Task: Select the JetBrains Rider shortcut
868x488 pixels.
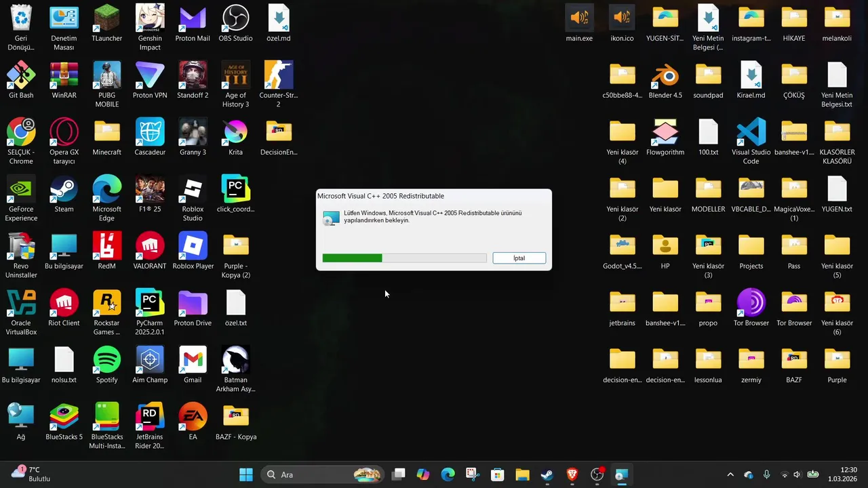Action: coord(150,426)
